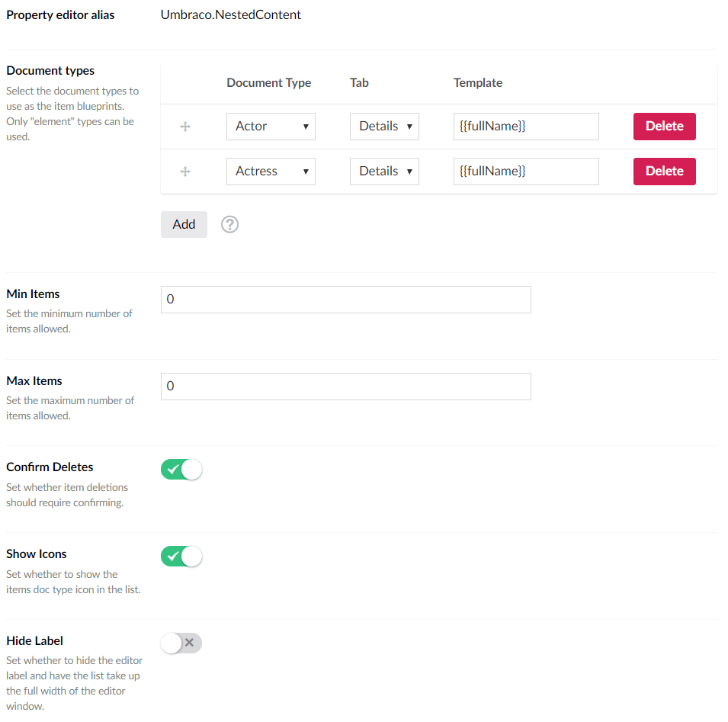
Task: Enable the Hide Label switch
Action: [181, 643]
